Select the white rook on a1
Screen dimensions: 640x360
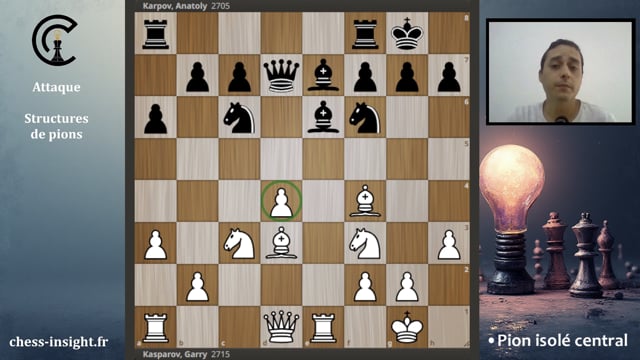tap(156, 328)
